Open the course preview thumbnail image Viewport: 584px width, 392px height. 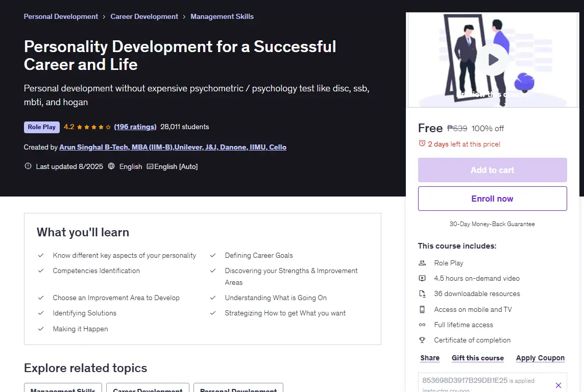(x=493, y=60)
